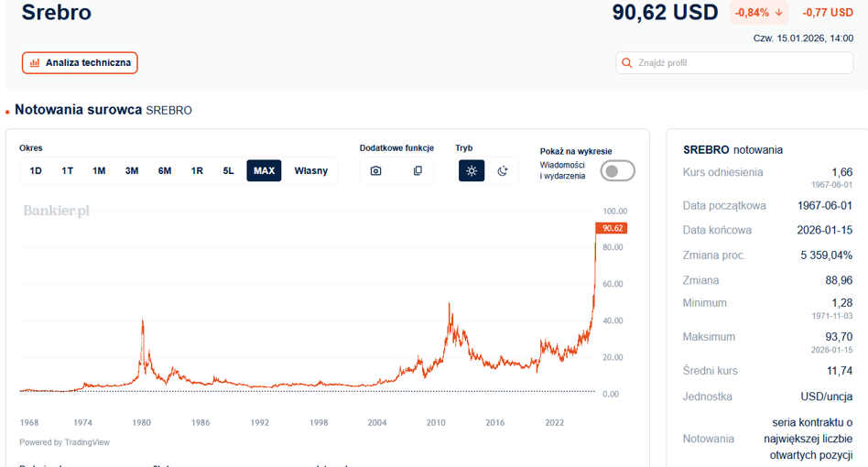Click the 100.00 price axis label

pos(615,211)
